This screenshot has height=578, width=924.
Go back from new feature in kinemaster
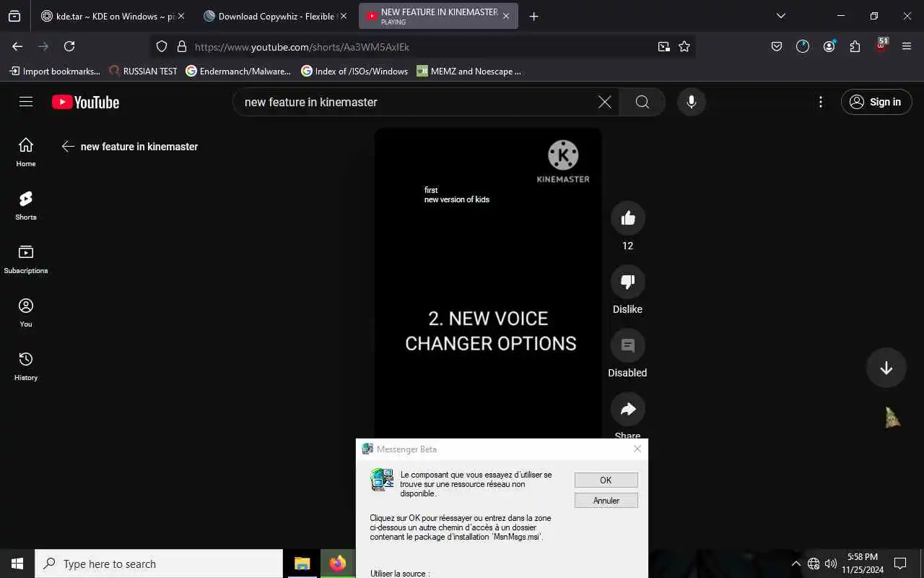[x=68, y=146]
